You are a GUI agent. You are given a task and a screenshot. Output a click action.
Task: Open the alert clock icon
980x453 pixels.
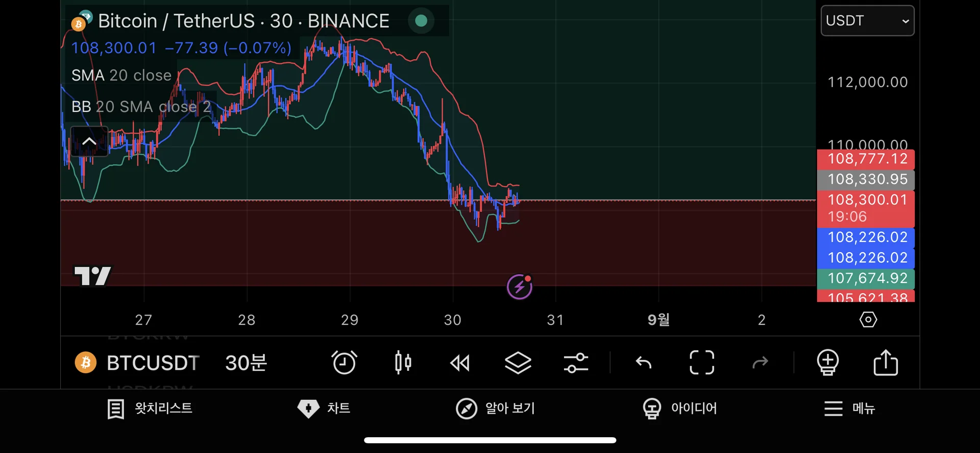coord(344,363)
